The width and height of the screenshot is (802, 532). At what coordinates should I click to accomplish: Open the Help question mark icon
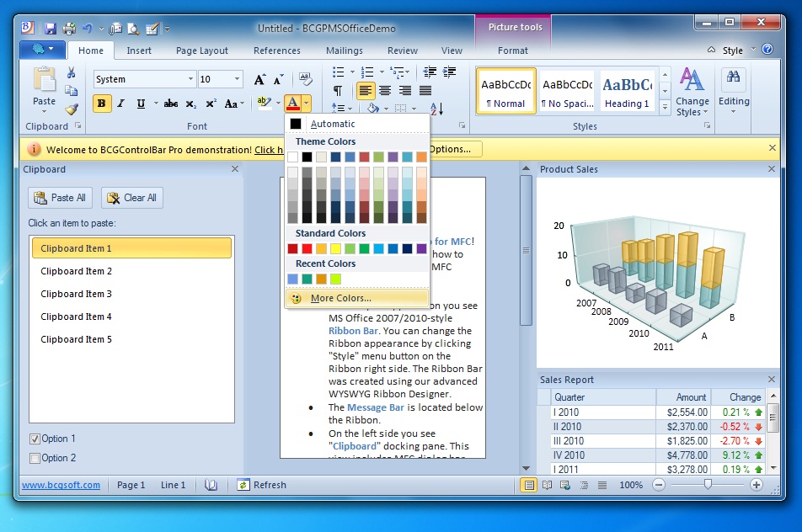pyautogui.click(x=767, y=50)
